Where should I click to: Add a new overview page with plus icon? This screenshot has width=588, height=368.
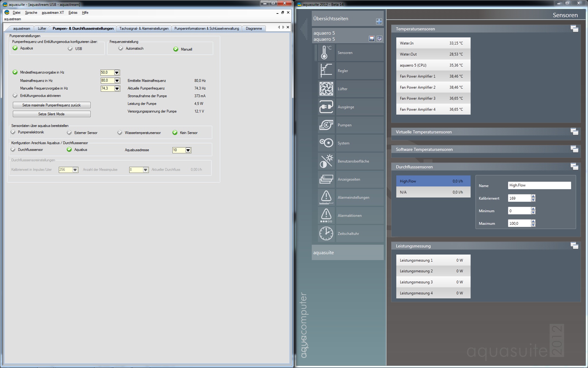379,21
